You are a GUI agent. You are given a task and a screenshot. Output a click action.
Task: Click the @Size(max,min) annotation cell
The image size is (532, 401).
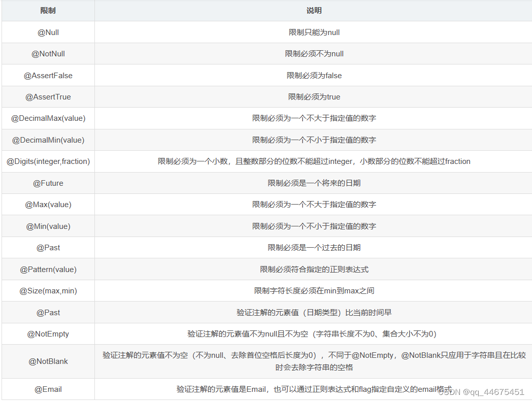48,290
